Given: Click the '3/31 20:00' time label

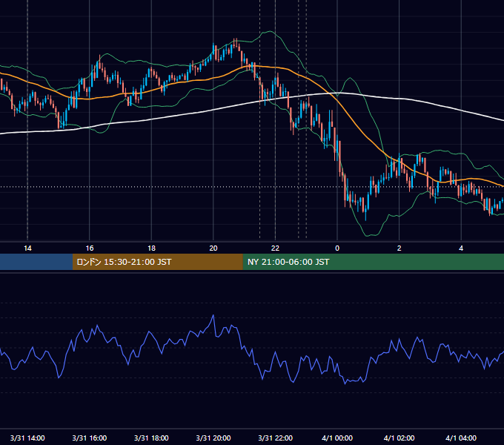Looking at the screenshot, I should coord(213,438).
